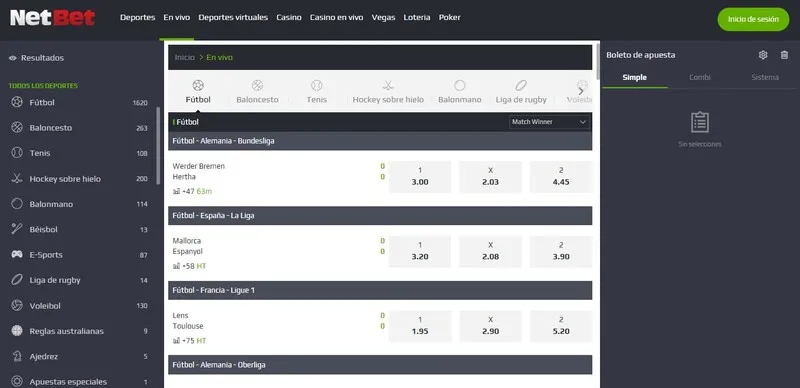The image size is (800, 388).
Task: Bet on draw 2.03 Werder Bremen-Hertha
Action: coord(490,177)
